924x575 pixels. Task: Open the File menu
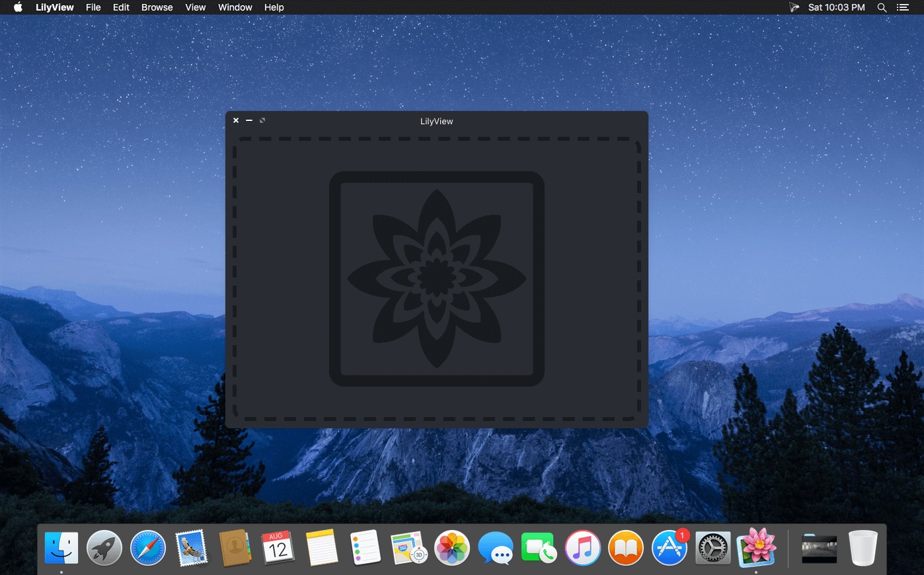click(93, 7)
